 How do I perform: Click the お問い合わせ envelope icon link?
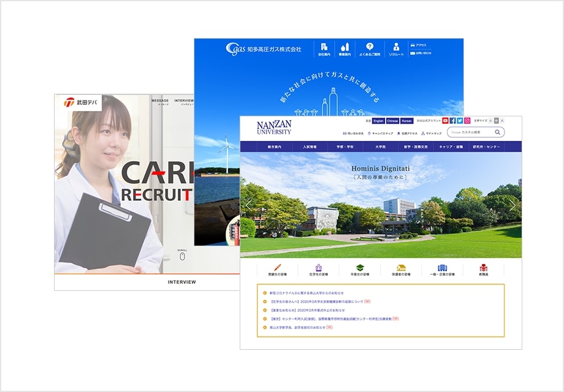point(421,53)
